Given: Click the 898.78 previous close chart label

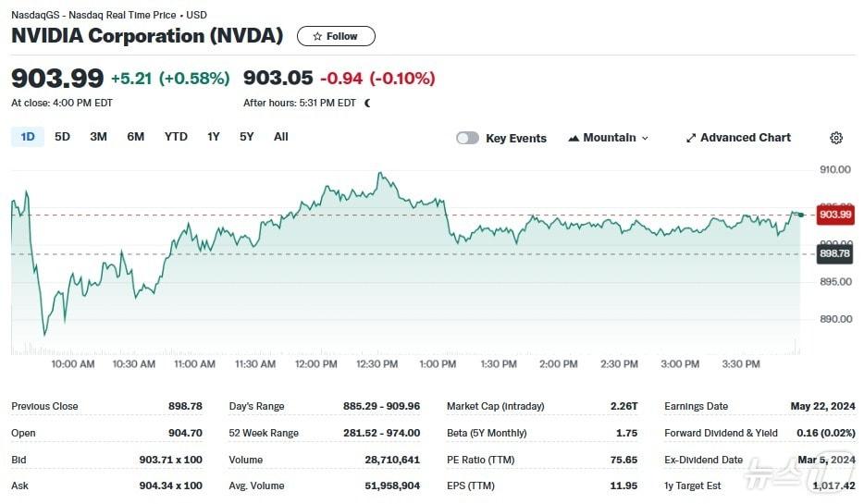Looking at the screenshot, I should point(834,253).
